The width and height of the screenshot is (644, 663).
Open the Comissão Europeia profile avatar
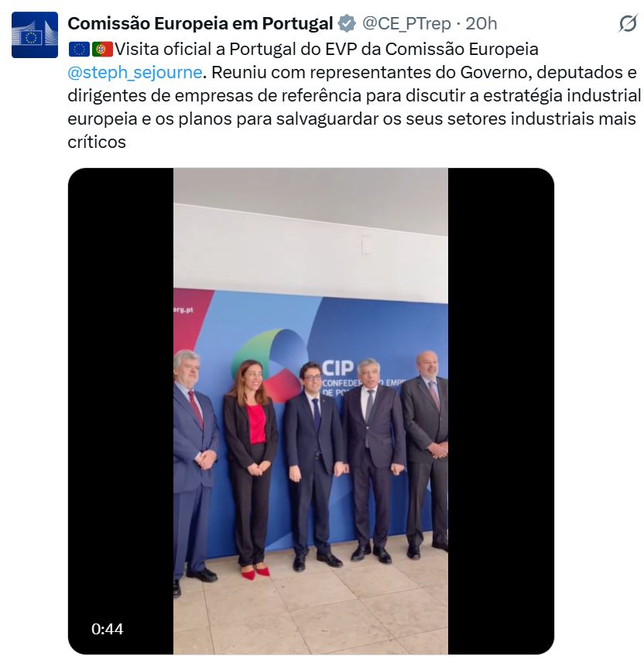pos(35,35)
